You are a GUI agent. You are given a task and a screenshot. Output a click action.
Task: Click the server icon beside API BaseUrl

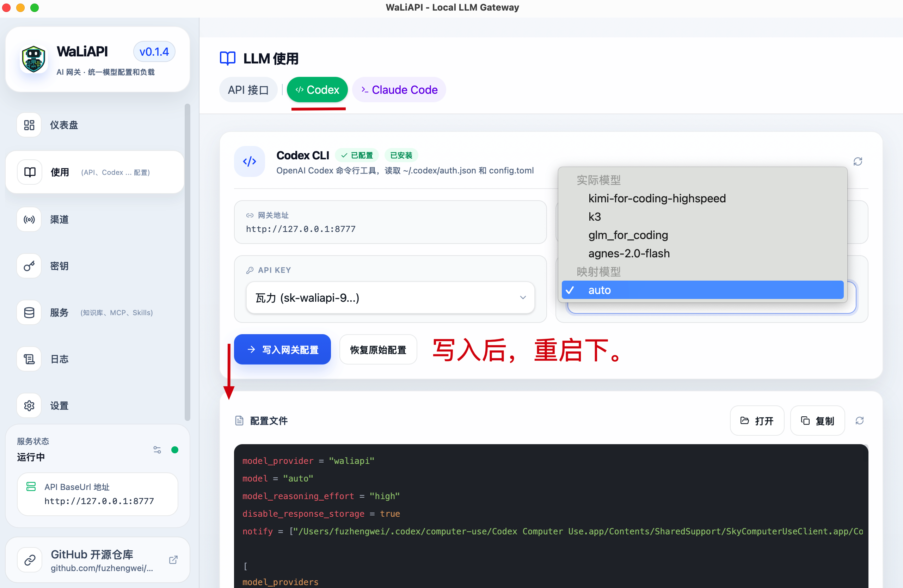31,486
